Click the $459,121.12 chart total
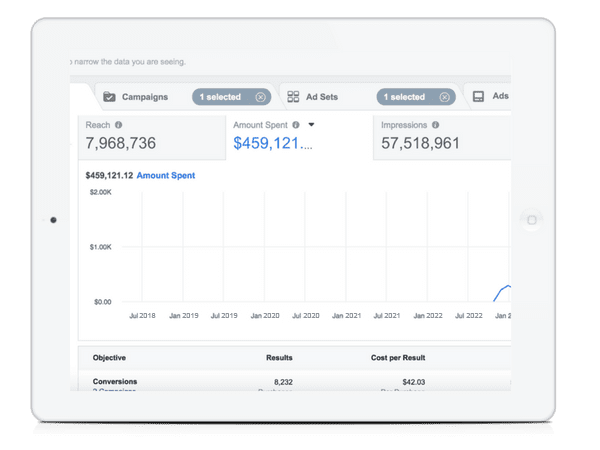Image resolution: width=600 pixels, height=450 pixels. [109, 175]
